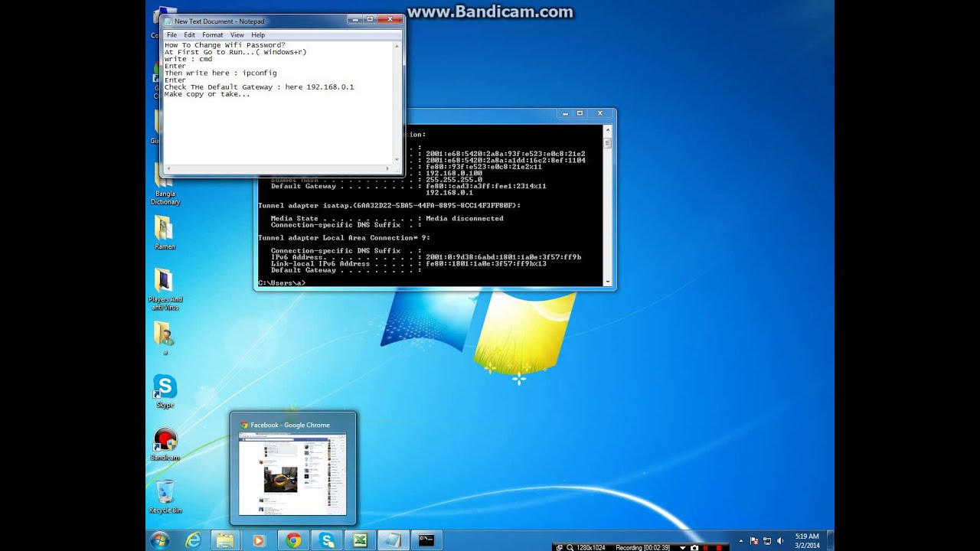The width and height of the screenshot is (980, 551).
Task: Click the Notepad title 'New Text Document - Notepad'
Action: 219,21
